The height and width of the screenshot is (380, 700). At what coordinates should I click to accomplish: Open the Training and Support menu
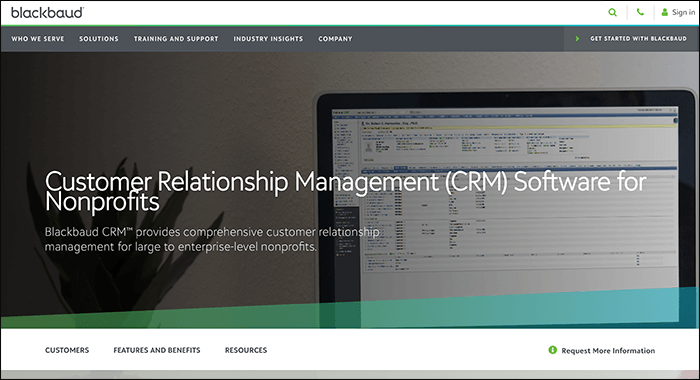click(x=176, y=39)
